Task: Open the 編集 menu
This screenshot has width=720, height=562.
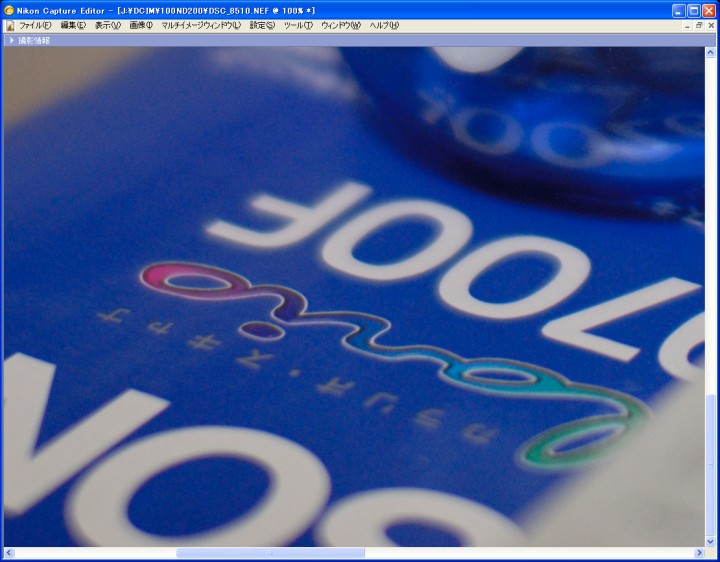Action: tap(73, 26)
